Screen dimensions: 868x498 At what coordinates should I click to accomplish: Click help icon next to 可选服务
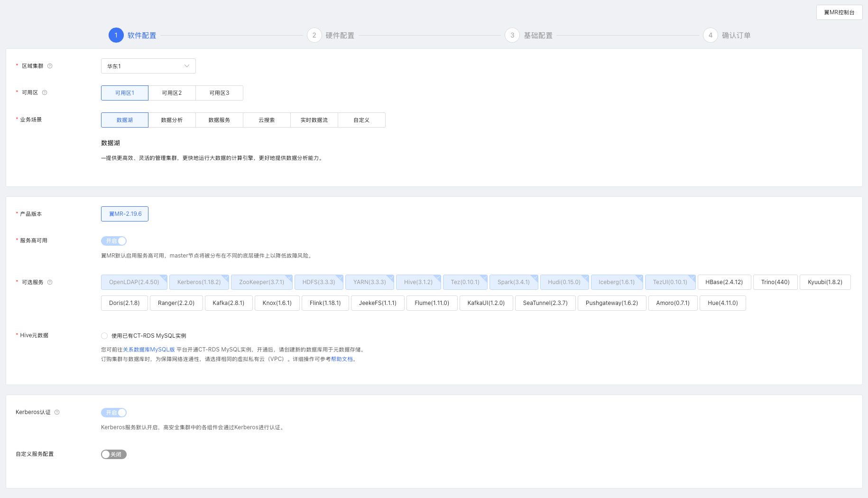click(x=50, y=282)
